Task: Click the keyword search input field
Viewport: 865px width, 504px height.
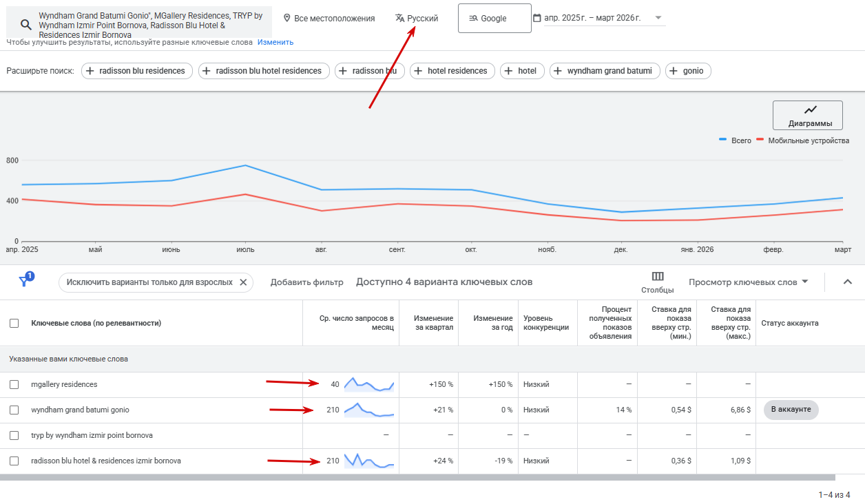Action: pos(139,24)
